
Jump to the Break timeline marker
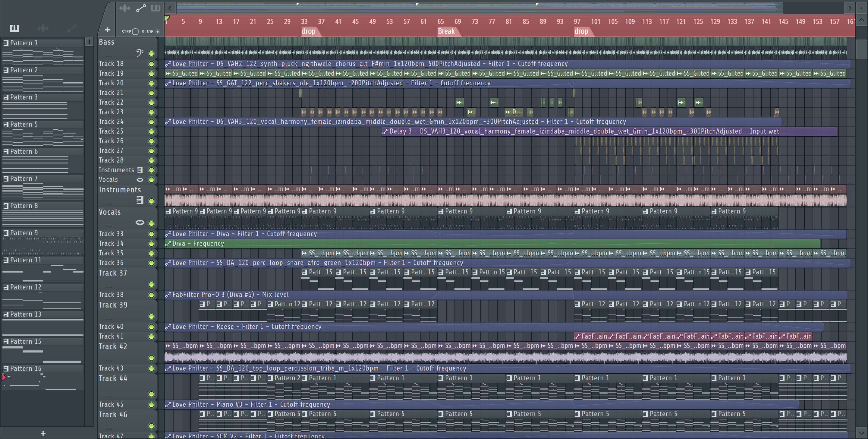[446, 31]
